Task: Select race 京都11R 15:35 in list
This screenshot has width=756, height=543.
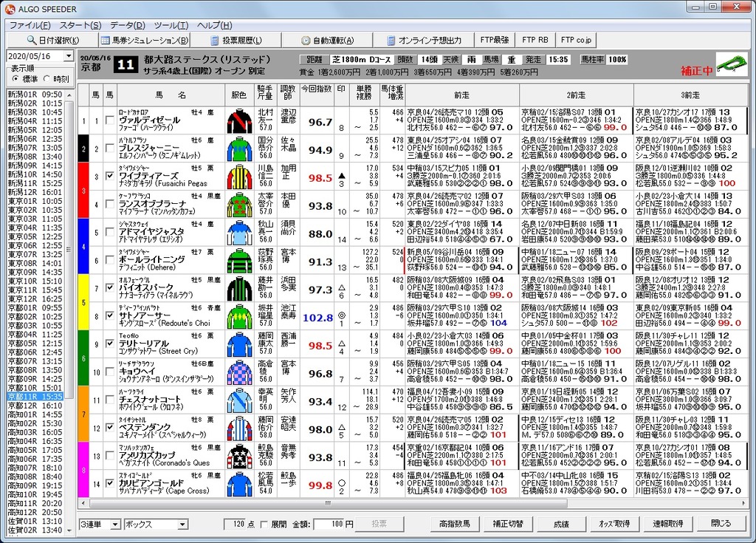Action: [x=35, y=397]
